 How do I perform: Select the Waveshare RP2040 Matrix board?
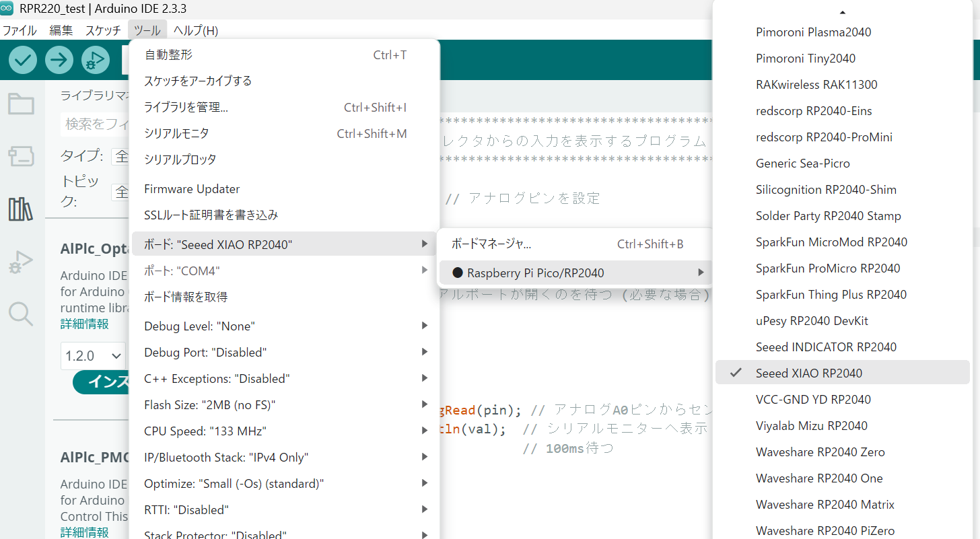tap(843, 504)
